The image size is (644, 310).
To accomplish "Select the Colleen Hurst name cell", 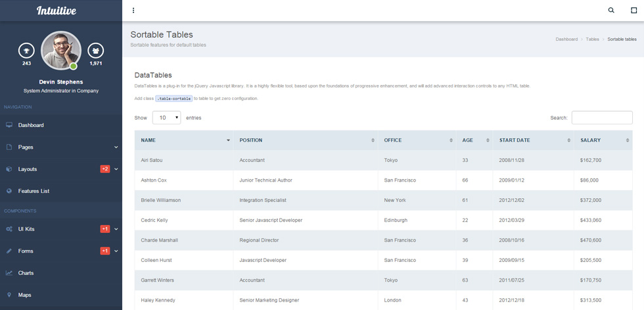I will click(183, 260).
